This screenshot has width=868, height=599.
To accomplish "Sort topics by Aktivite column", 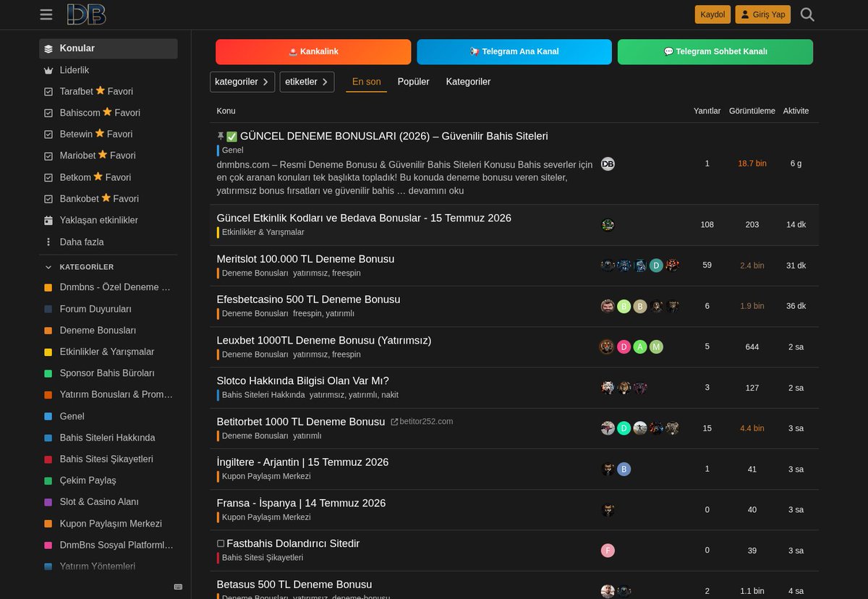I will [x=796, y=111].
